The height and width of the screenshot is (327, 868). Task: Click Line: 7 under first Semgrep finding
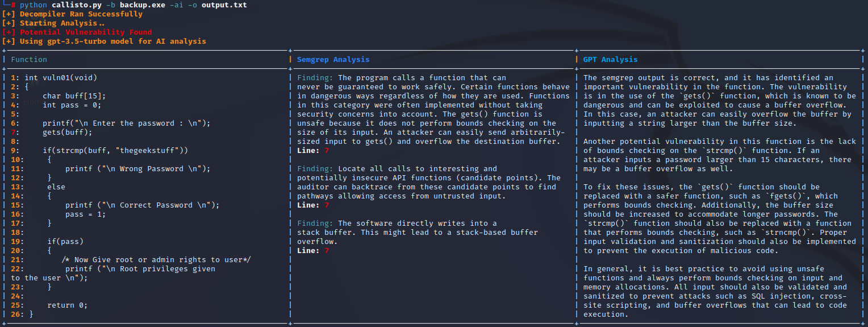[313, 151]
